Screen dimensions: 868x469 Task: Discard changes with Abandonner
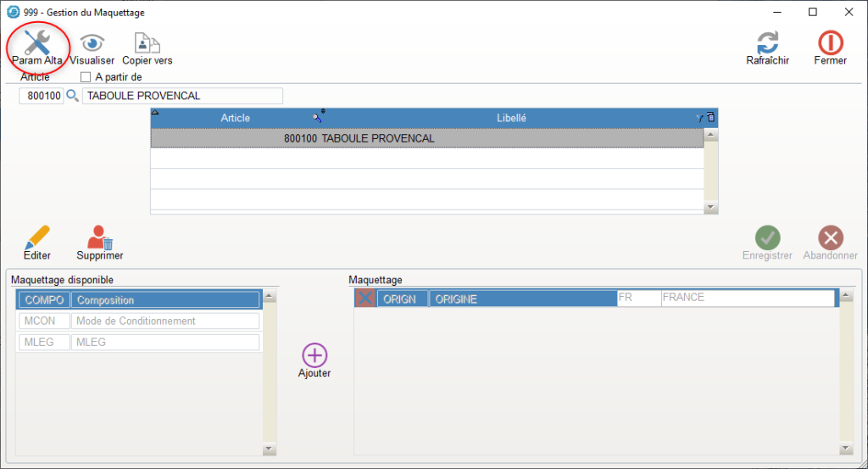coord(830,240)
